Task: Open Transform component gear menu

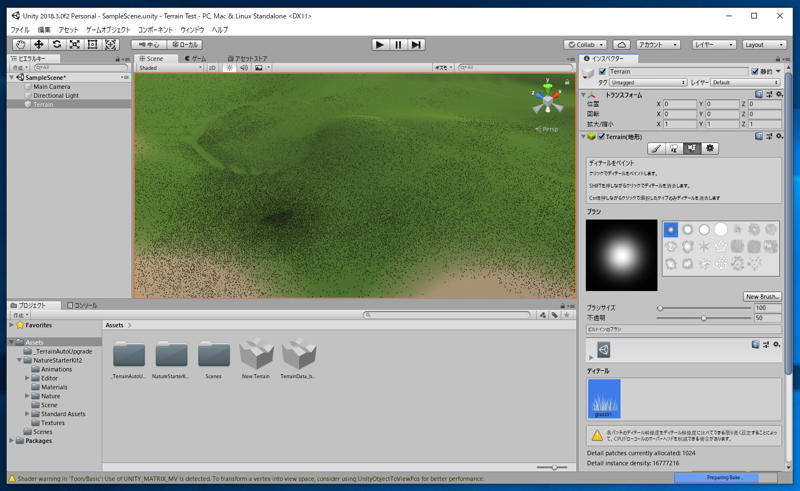Action: (779, 94)
